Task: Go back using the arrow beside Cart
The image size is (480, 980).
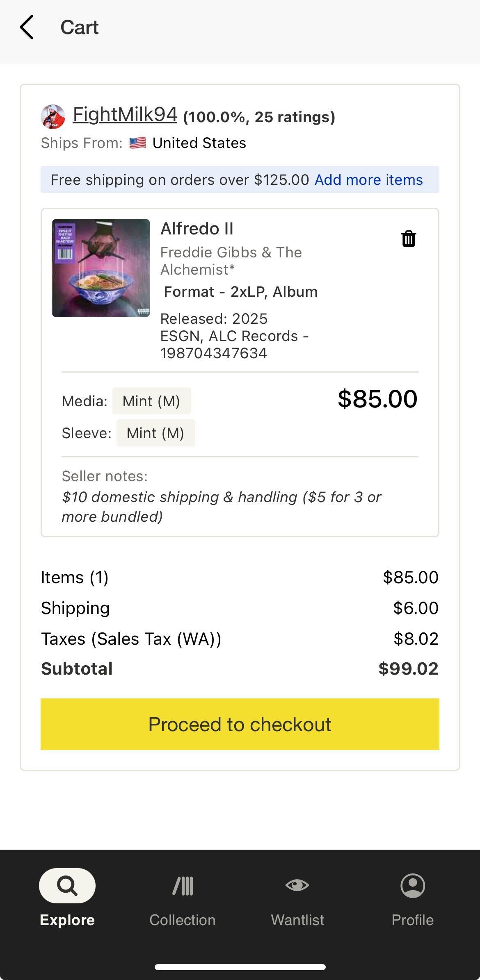Action: (27, 27)
